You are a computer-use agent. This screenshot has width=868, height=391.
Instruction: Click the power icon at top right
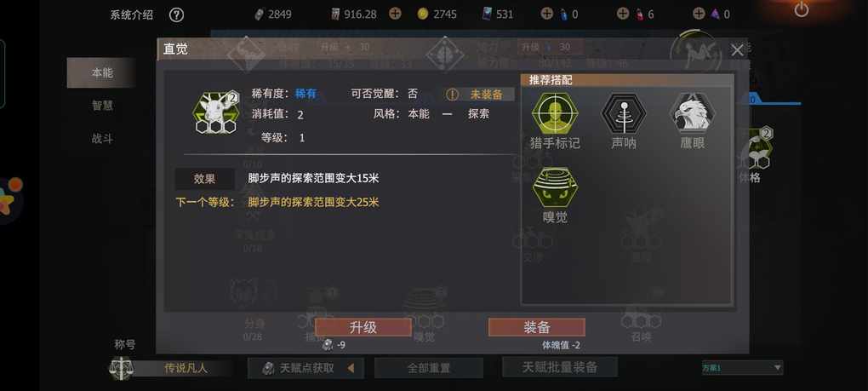(802, 9)
